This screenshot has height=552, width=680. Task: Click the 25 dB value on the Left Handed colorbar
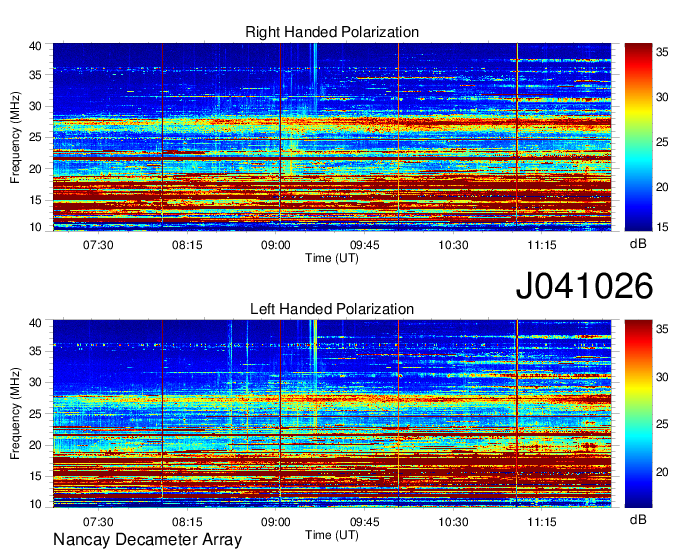coord(662,424)
